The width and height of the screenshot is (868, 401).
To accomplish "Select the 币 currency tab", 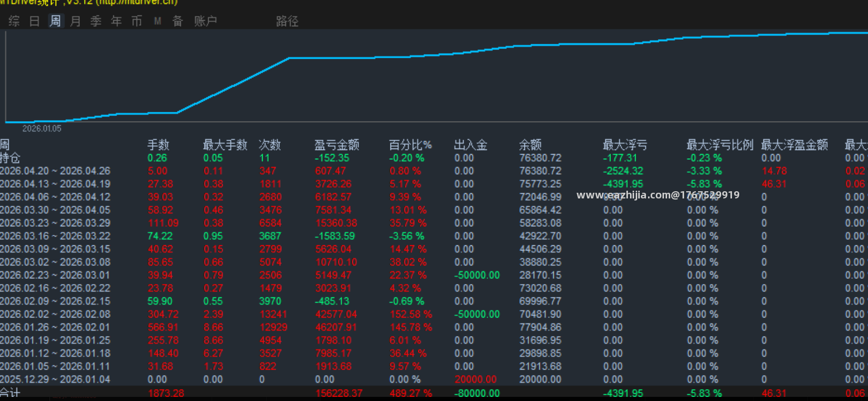I will tap(137, 21).
